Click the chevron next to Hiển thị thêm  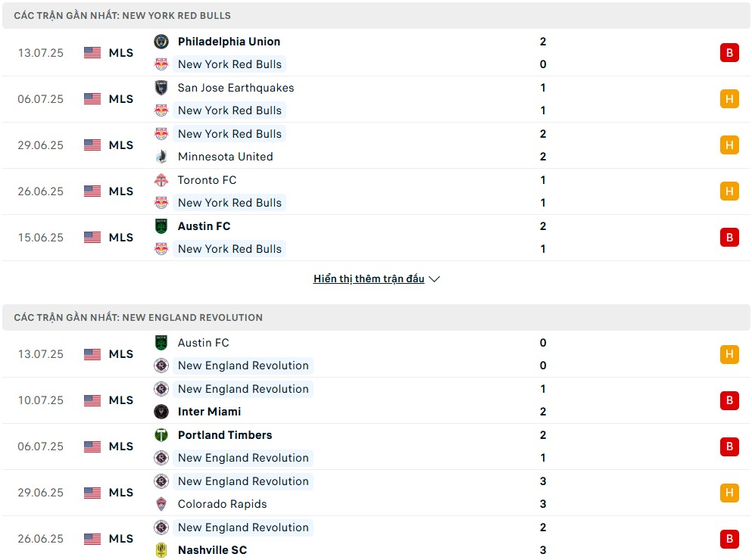435,279
